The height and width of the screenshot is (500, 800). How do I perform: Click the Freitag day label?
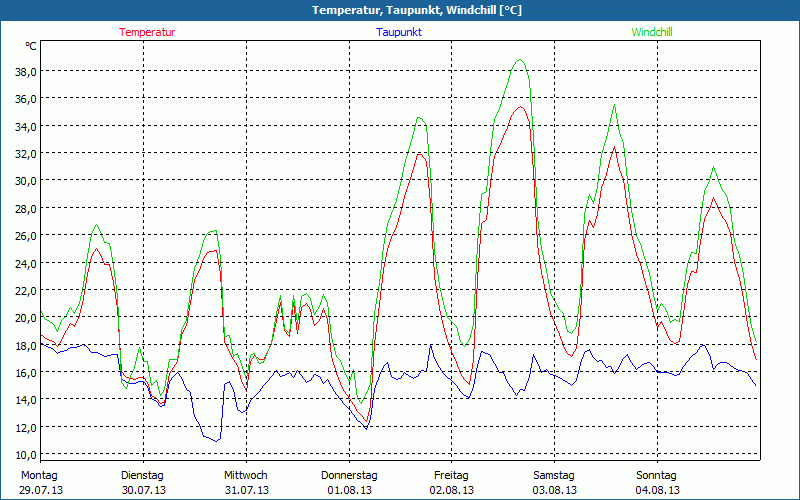(x=451, y=476)
